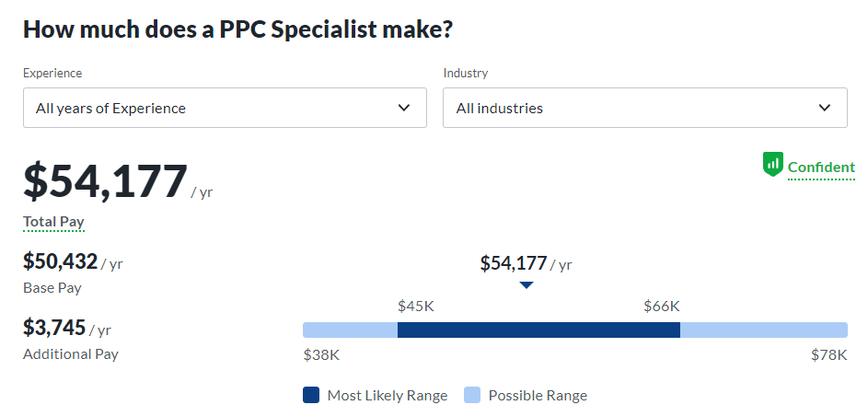Open the Experience dropdown
This screenshot has height=405, width=868.
225,108
